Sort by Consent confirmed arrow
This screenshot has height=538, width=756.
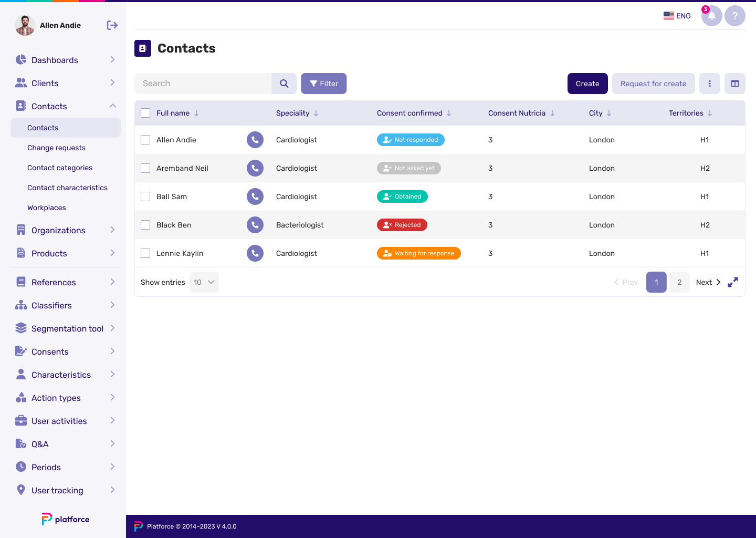coord(449,113)
